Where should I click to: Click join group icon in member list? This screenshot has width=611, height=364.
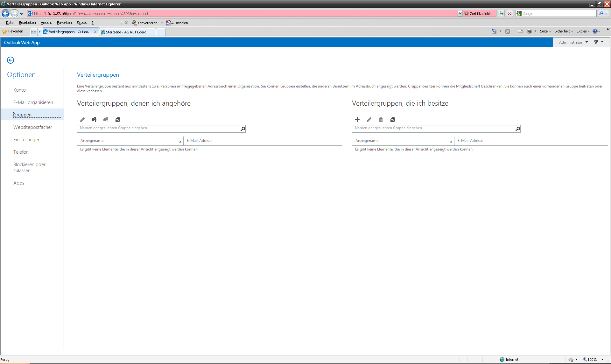click(94, 120)
